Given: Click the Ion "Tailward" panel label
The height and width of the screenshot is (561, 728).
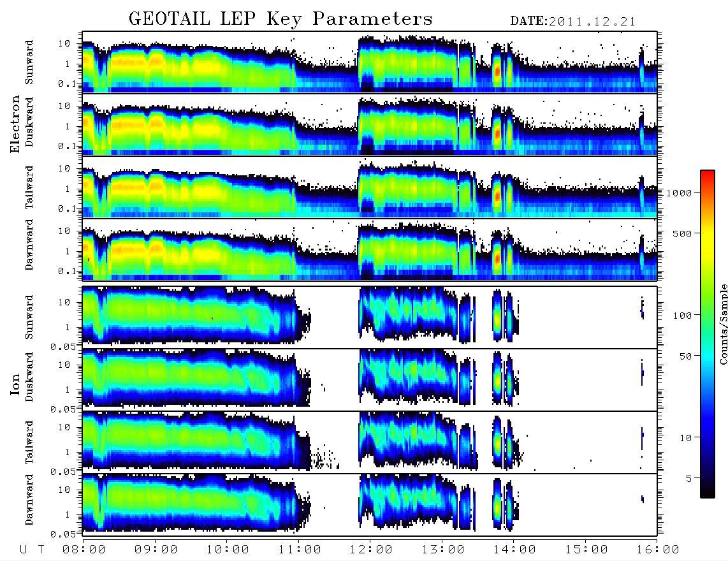Looking at the screenshot, I should pos(29,442).
